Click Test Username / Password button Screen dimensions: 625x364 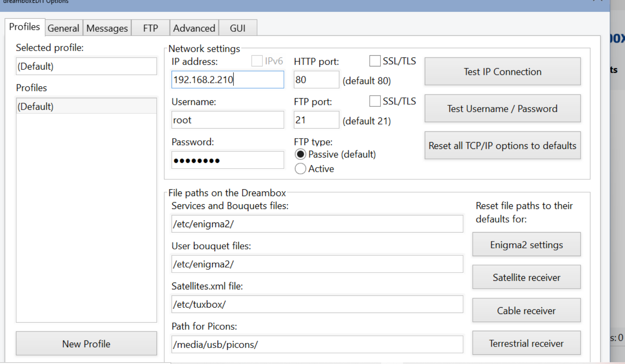(x=502, y=109)
